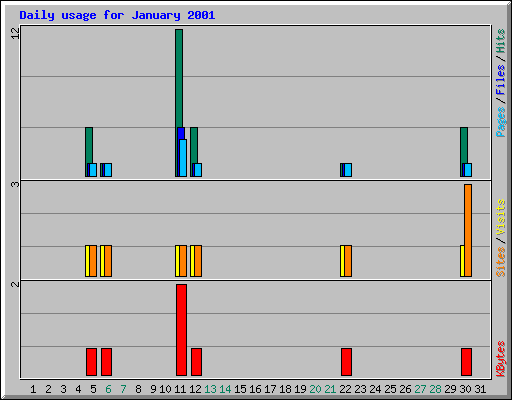Click the orange Sites bar for day 11
This screenshot has width=512, height=400.
183,261
